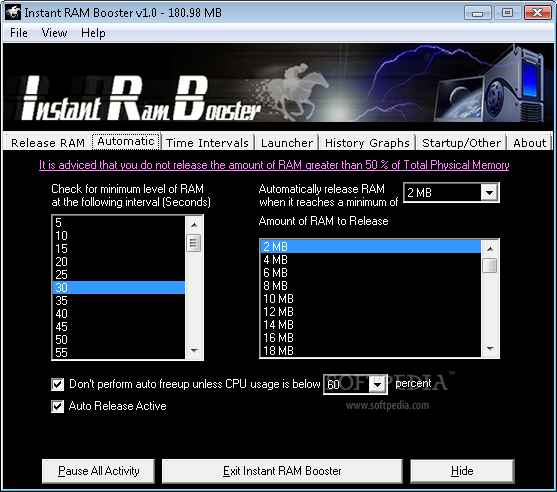This screenshot has height=492, width=557.
Task: Maximize the Instant RAM Booster window
Action: (x=507, y=13)
